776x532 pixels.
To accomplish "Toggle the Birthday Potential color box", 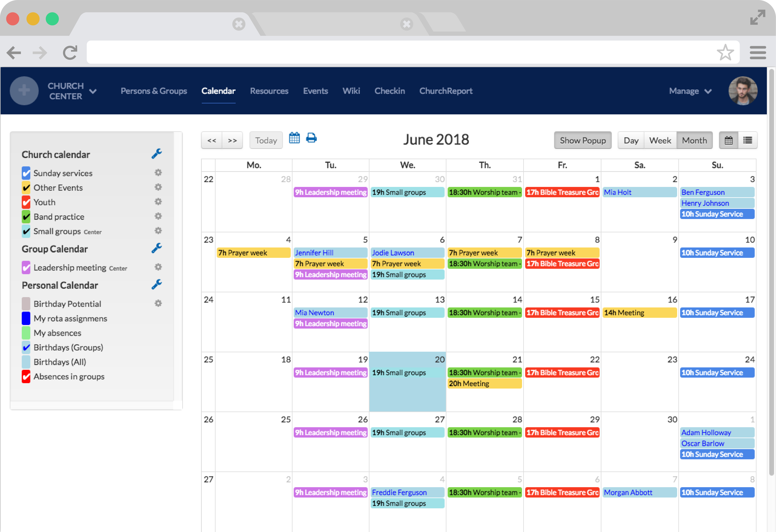I will 26,304.
